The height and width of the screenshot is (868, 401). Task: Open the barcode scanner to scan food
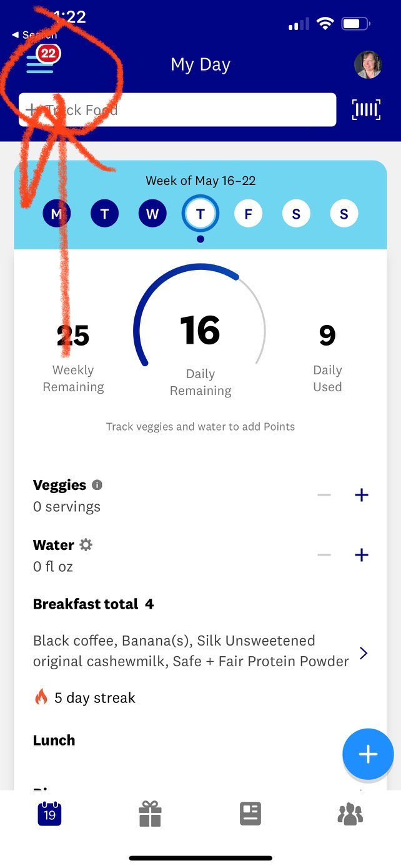[366, 109]
